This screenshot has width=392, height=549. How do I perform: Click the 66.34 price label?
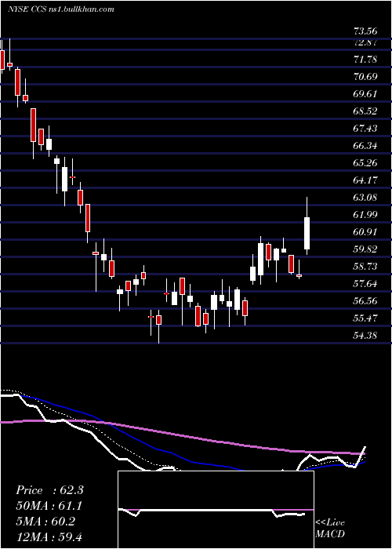(365, 145)
